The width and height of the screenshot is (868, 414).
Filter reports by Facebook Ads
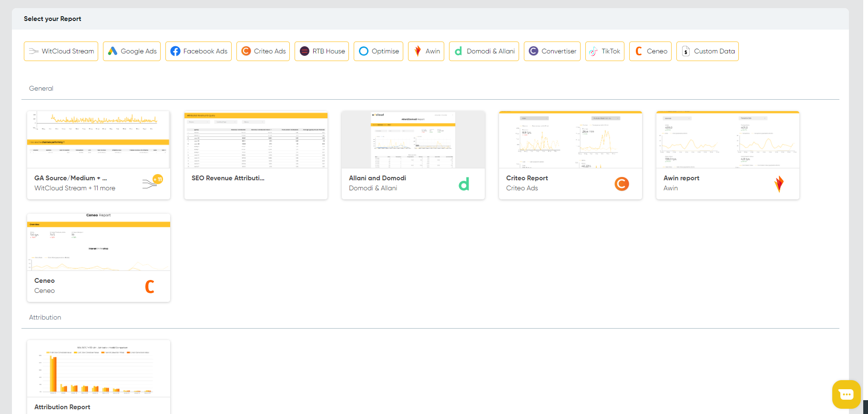point(198,51)
